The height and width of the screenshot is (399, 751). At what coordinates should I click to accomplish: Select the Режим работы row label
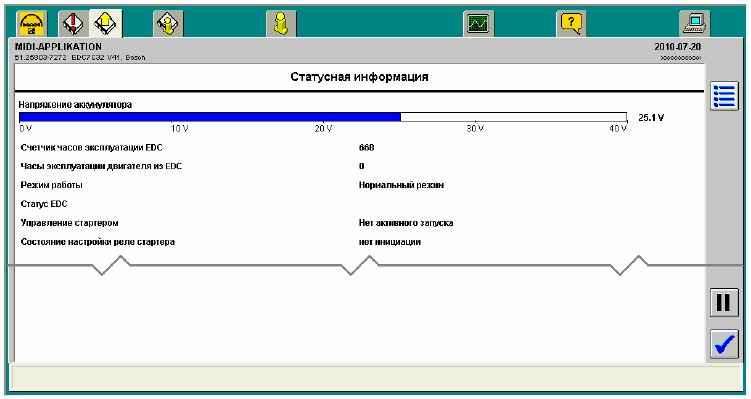point(51,185)
